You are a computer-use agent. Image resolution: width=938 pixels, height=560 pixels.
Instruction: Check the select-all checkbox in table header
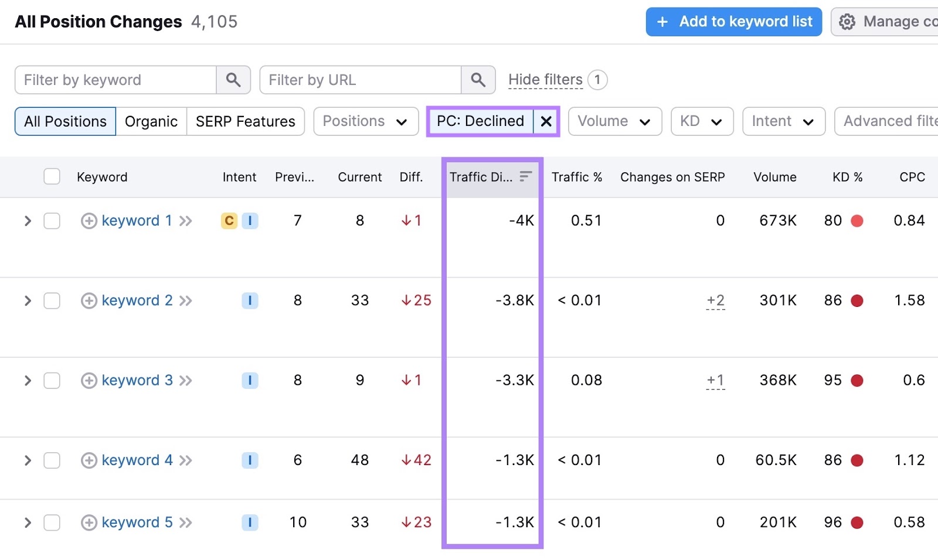(x=52, y=176)
